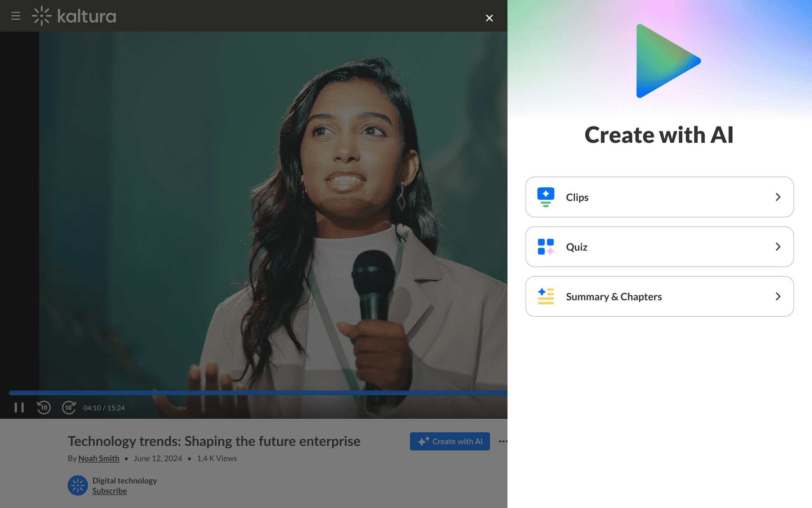Pause the video playback
Screen dimensions: 812x508
tap(19, 408)
